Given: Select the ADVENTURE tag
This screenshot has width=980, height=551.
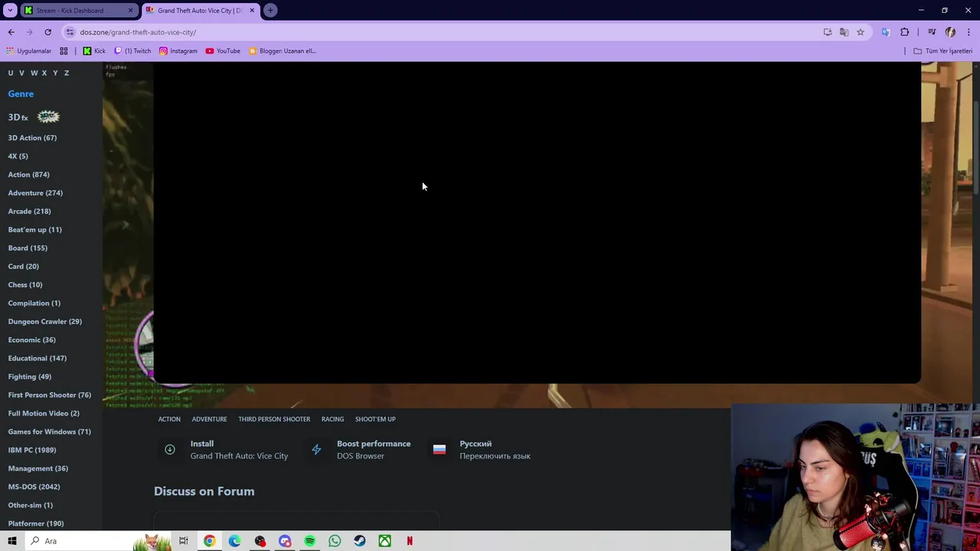Looking at the screenshot, I should pyautogui.click(x=209, y=419).
